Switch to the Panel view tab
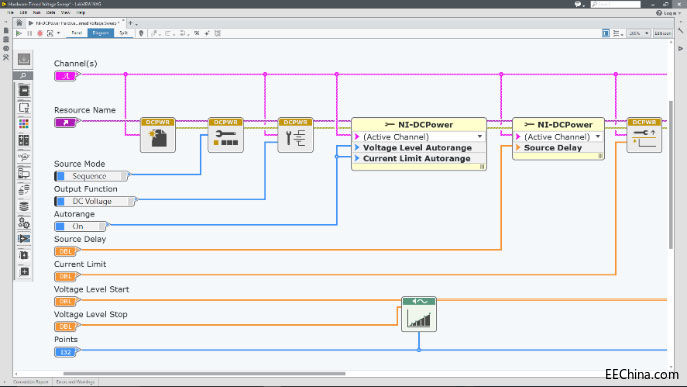 click(x=77, y=33)
